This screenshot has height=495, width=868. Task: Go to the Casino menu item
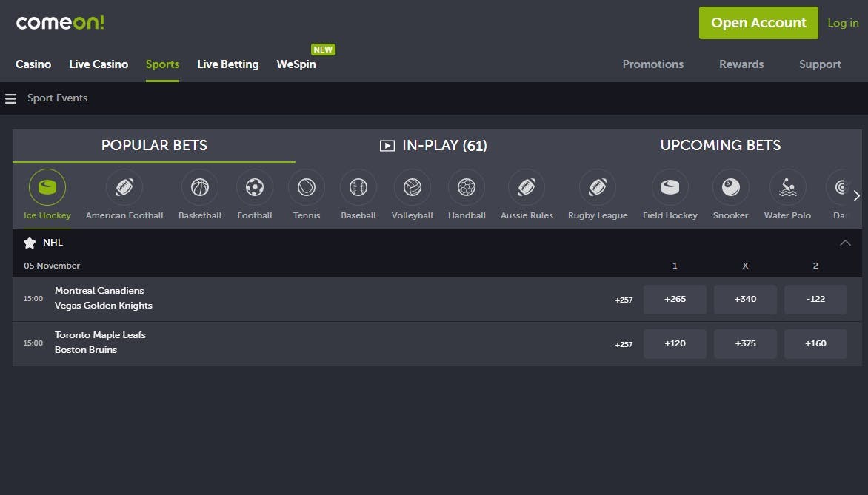(x=33, y=64)
